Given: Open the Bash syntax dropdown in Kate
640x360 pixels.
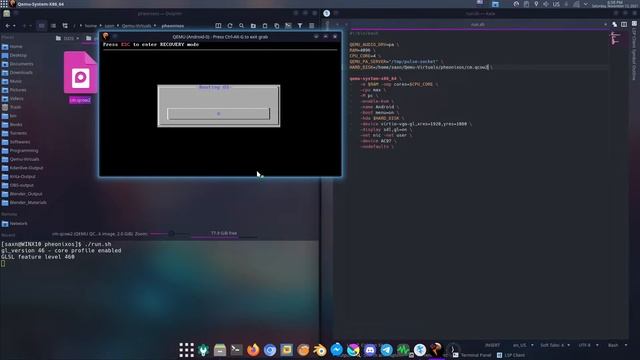Looking at the screenshot, I should pos(617,345).
